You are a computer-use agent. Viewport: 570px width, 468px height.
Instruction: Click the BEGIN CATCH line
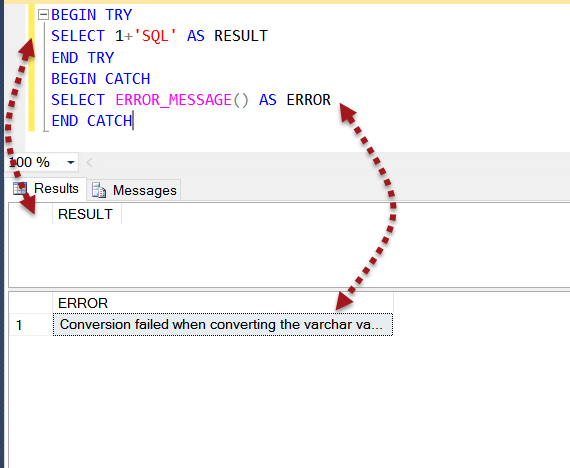[101, 79]
